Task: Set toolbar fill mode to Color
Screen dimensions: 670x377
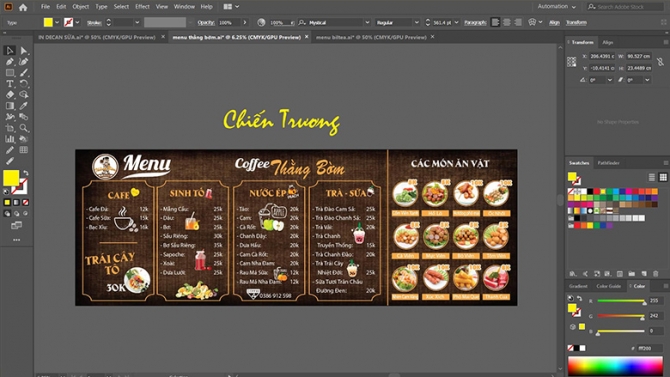Action: click(x=7, y=202)
